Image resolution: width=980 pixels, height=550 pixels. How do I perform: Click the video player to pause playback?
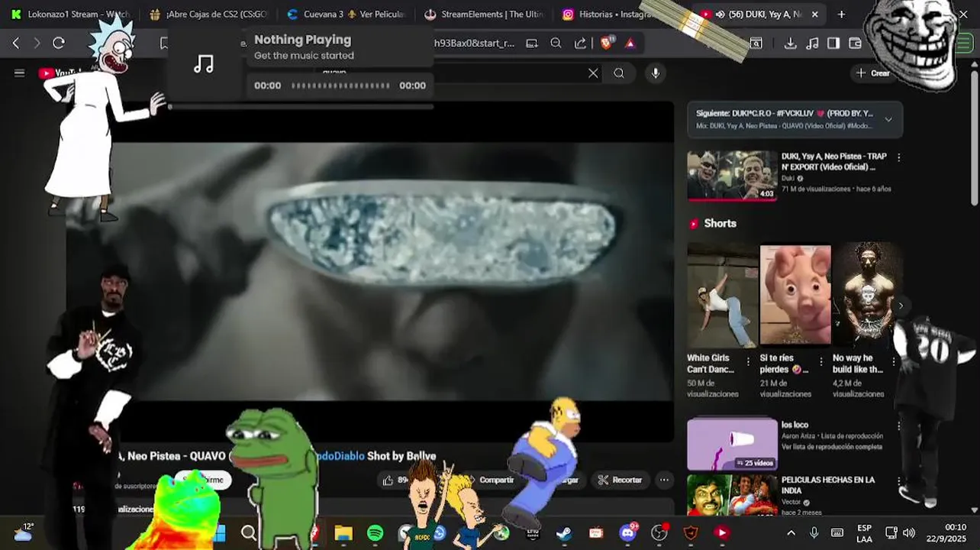[369, 271]
